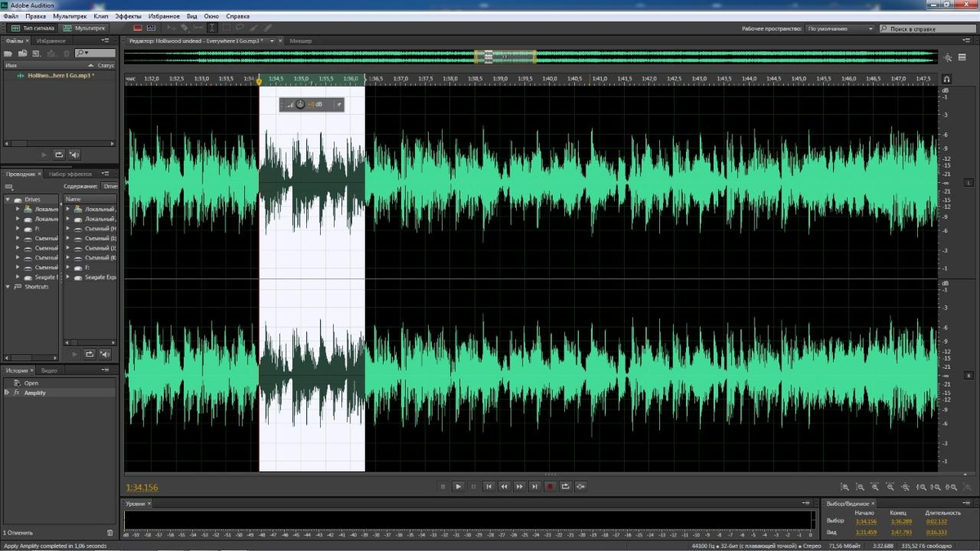Open the Избранное tab beside Files
This screenshot has width=980, height=551.
pyautogui.click(x=51, y=40)
